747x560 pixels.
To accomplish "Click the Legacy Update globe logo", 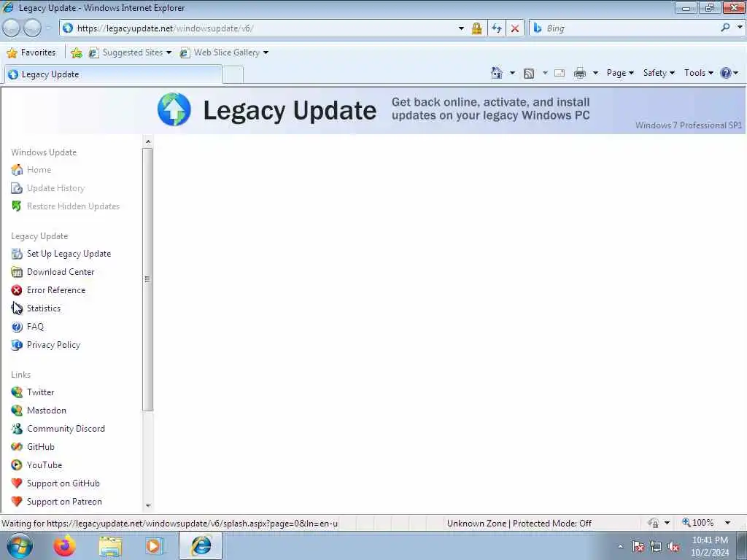I will tap(174, 109).
